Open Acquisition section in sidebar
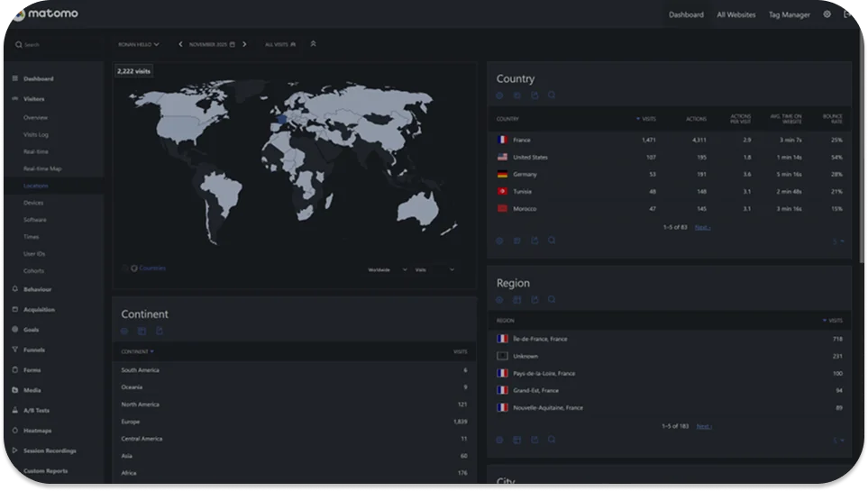 click(39, 309)
